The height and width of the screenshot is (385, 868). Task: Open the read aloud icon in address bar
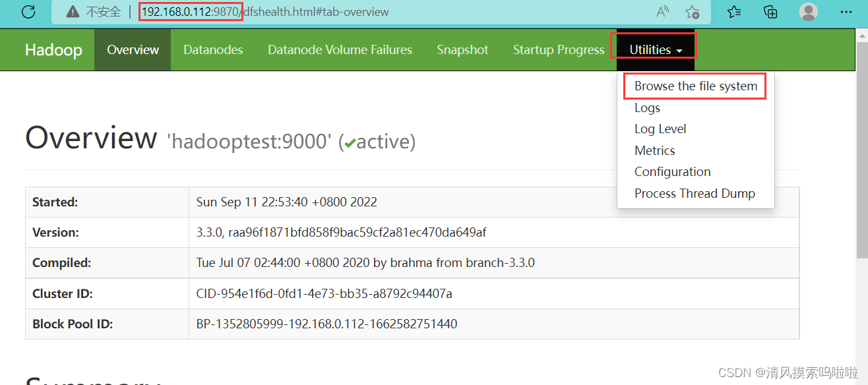(663, 12)
